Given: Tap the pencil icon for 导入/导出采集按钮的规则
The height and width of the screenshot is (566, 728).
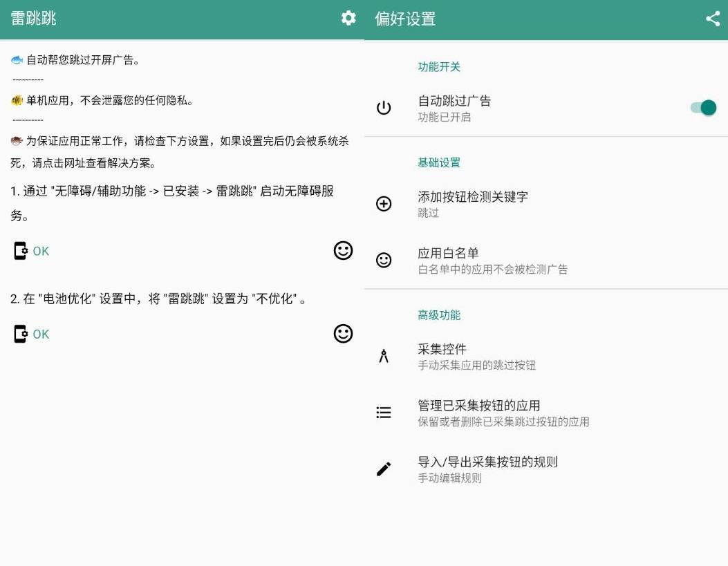Looking at the screenshot, I should pyautogui.click(x=384, y=469).
